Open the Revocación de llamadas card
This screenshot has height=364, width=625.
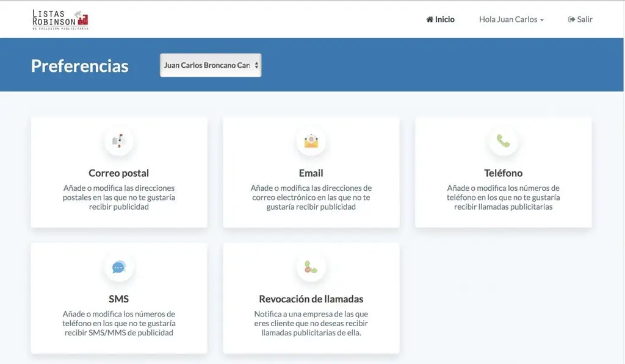point(311,299)
